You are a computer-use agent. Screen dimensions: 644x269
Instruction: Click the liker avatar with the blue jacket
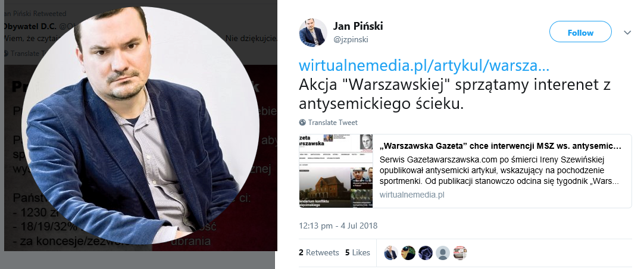[x=391, y=253]
